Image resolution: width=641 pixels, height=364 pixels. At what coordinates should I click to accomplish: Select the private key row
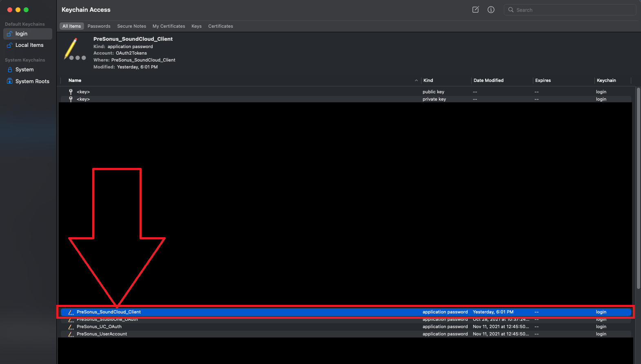coord(346,99)
